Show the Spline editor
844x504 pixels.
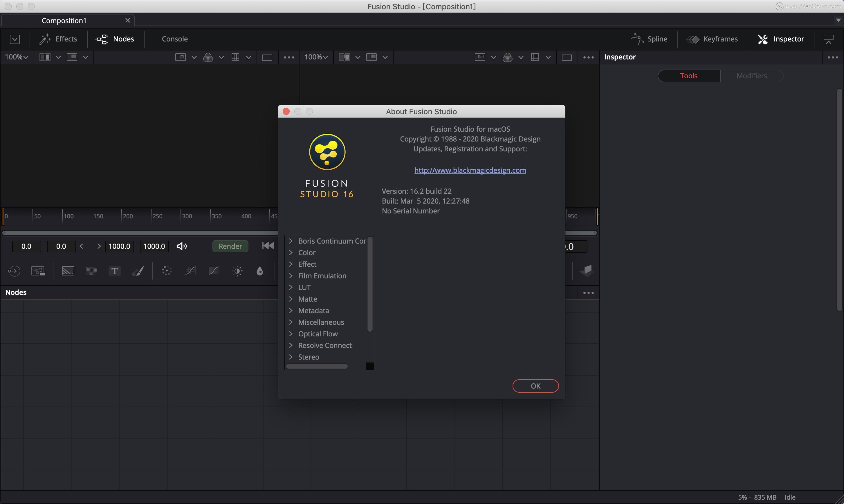tap(649, 39)
